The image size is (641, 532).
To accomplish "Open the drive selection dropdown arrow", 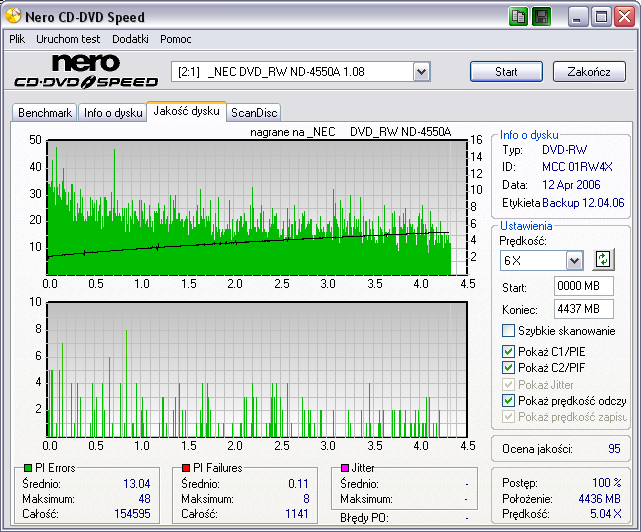I will click(421, 72).
